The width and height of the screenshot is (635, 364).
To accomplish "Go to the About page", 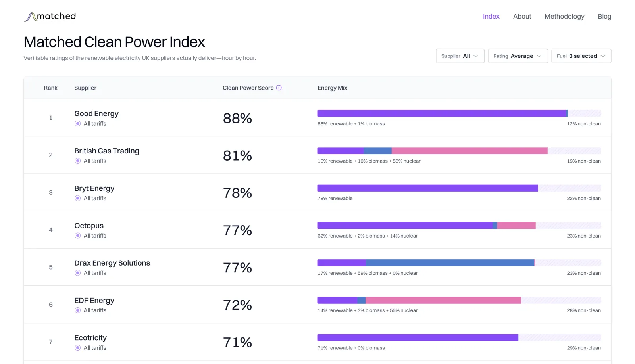I will pyautogui.click(x=522, y=16).
